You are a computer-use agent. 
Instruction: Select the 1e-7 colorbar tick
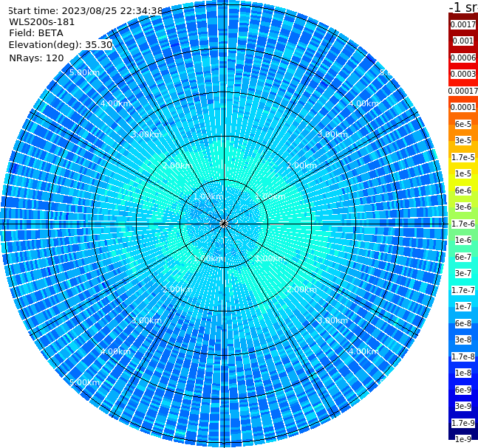tap(463, 306)
